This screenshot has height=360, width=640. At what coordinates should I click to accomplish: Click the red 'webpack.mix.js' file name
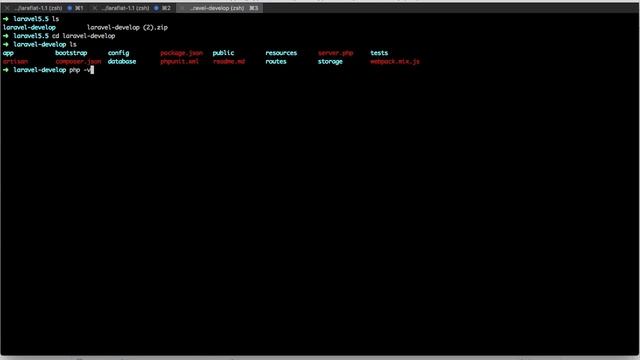[395, 62]
